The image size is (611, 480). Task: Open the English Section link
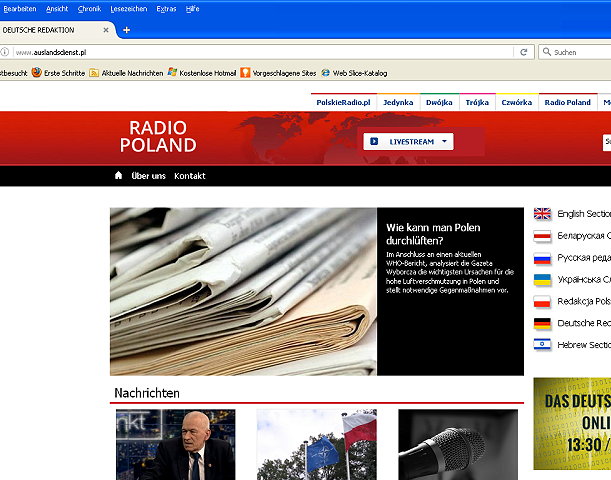pyautogui.click(x=584, y=214)
